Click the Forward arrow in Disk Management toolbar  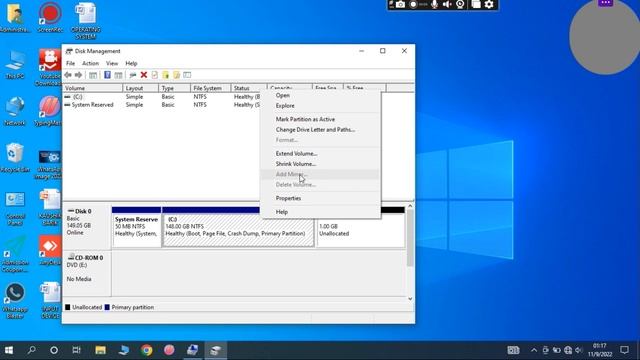click(x=78, y=75)
